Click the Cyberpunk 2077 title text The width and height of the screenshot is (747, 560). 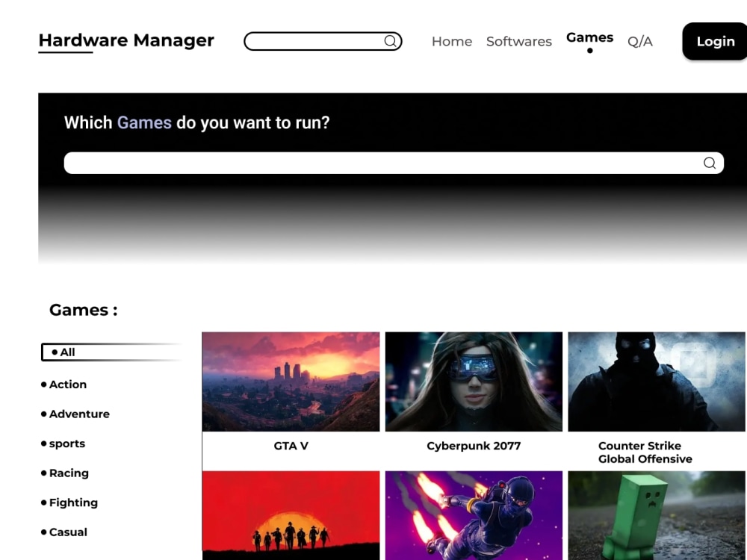coord(474,446)
